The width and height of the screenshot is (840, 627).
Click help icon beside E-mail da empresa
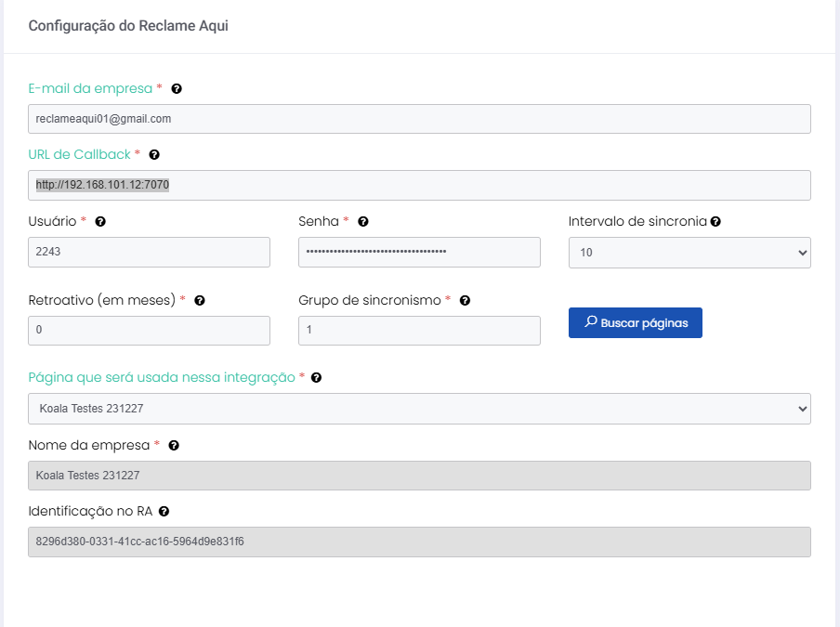point(177,89)
